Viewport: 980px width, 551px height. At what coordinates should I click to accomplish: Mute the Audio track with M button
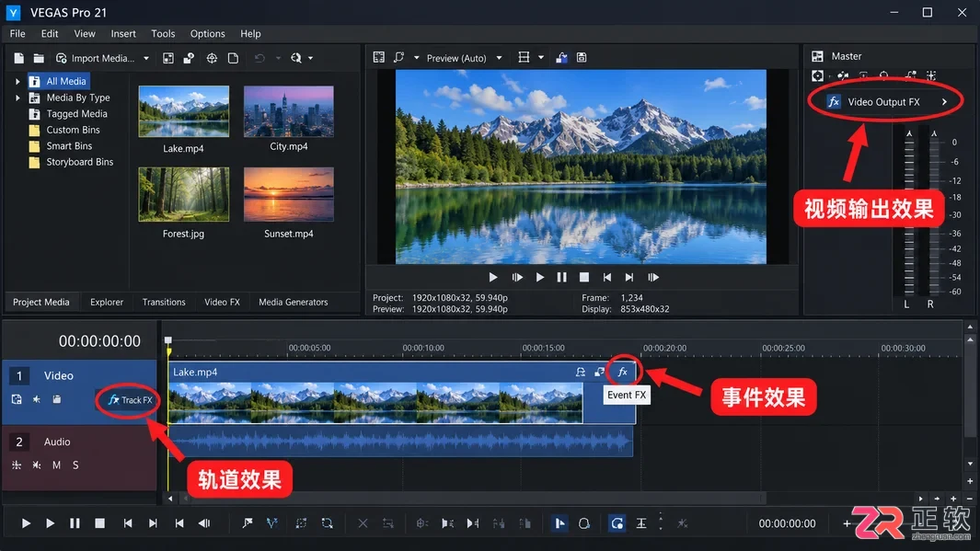[56, 465]
